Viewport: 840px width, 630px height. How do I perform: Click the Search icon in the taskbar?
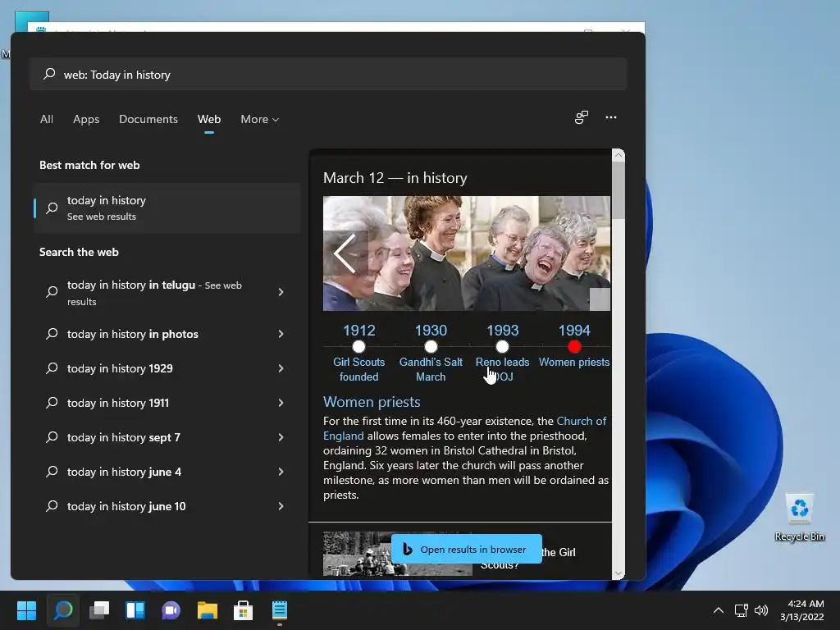tap(63, 610)
